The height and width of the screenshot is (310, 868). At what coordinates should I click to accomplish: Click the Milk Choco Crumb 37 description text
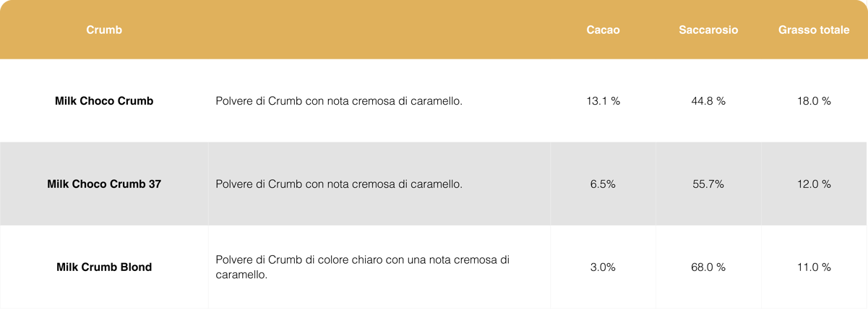click(x=339, y=184)
